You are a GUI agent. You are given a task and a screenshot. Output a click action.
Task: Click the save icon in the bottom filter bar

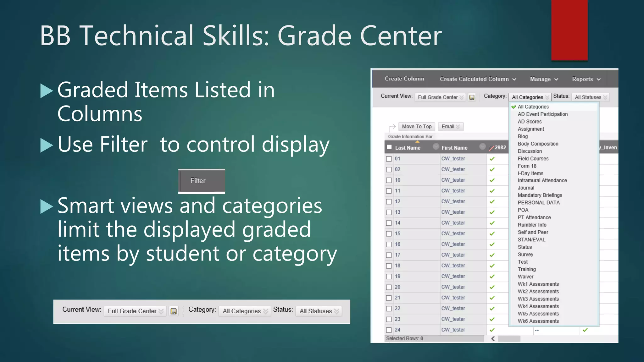(x=174, y=311)
